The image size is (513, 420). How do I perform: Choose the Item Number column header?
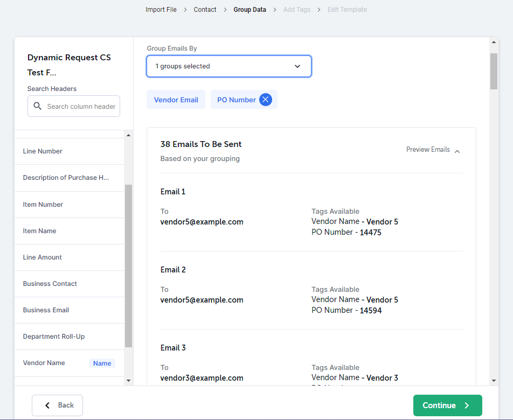pos(43,205)
